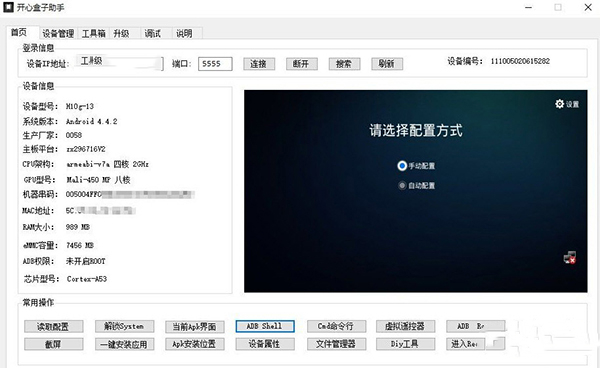The height and width of the screenshot is (368, 600).
Task: Click the 解锁System button
Action: click(x=124, y=326)
